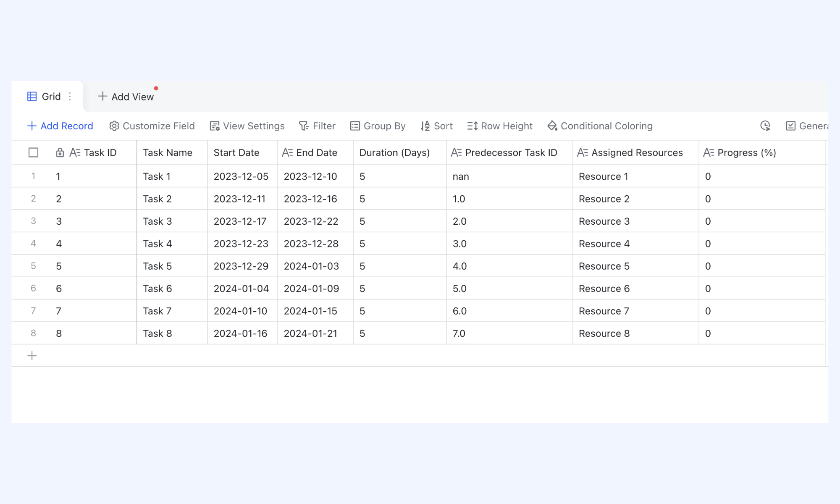Select Progress cell in Task 7 row
The image size is (840, 504).
pyautogui.click(x=762, y=311)
